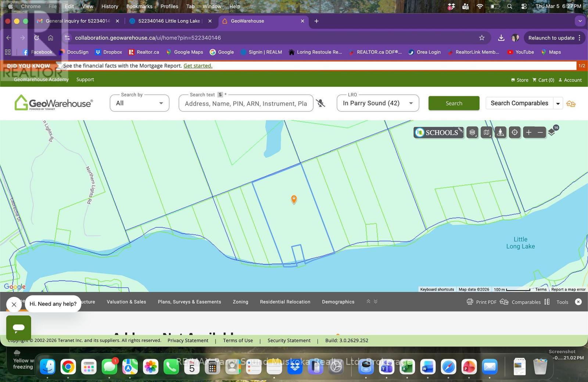
Task: Click the green Search button
Action: pos(453,103)
